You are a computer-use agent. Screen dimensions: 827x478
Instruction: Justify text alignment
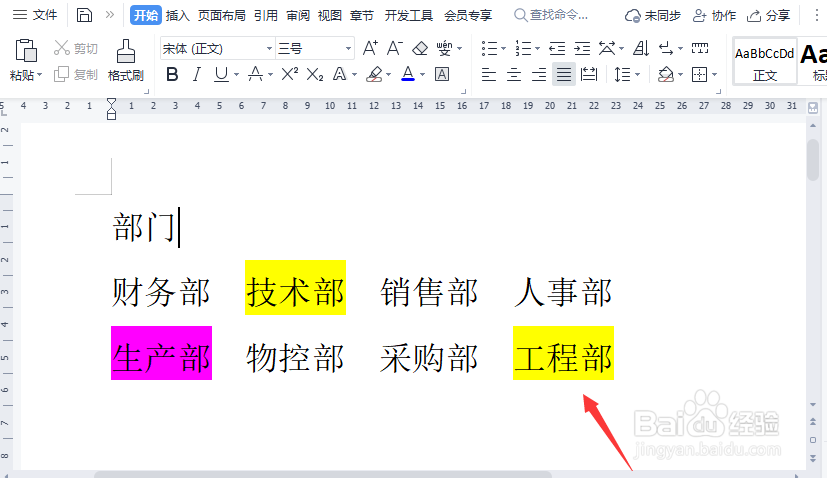pyautogui.click(x=564, y=74)
